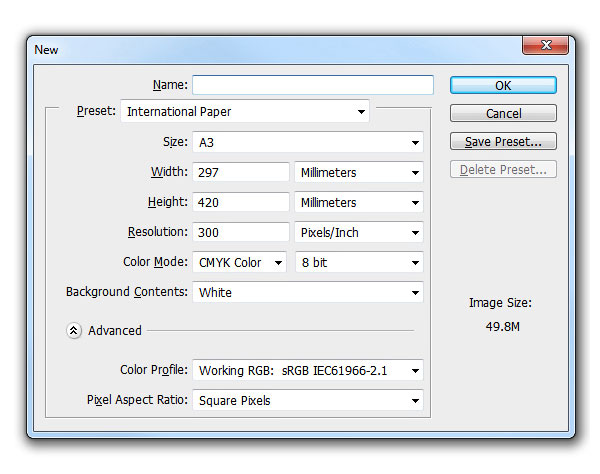This screenshot has width=600, height=474.
Task: Click the Resolution: label
Action: (158, 232)
